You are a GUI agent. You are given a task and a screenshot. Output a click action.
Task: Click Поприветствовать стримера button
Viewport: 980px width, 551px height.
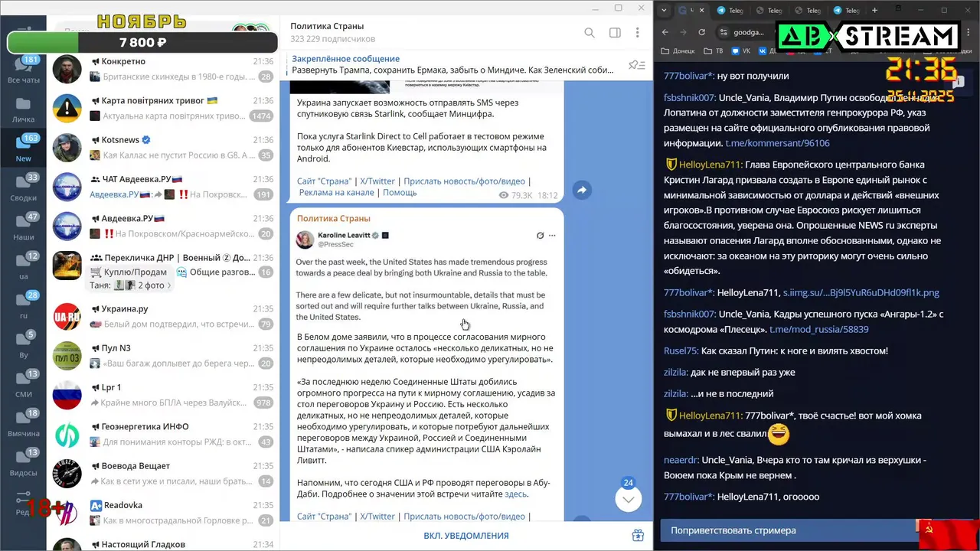coord(788,530)
